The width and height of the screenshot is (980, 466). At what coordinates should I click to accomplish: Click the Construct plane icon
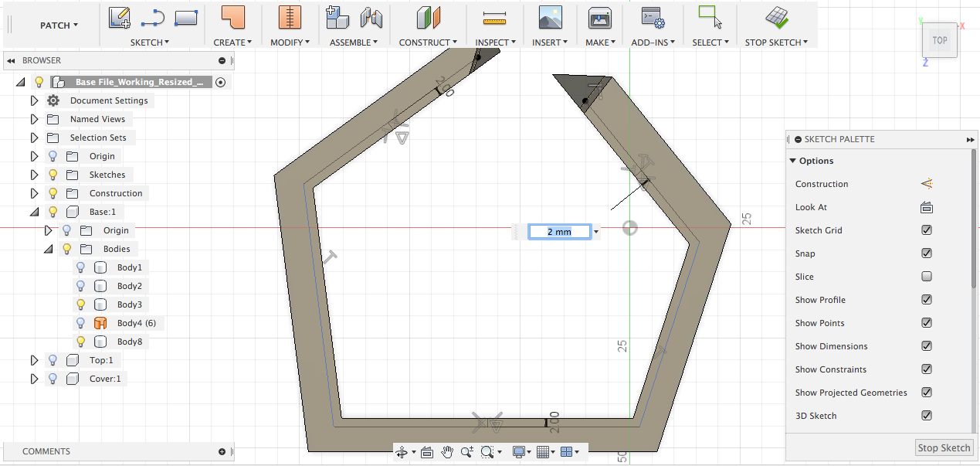tap(428, 17)
